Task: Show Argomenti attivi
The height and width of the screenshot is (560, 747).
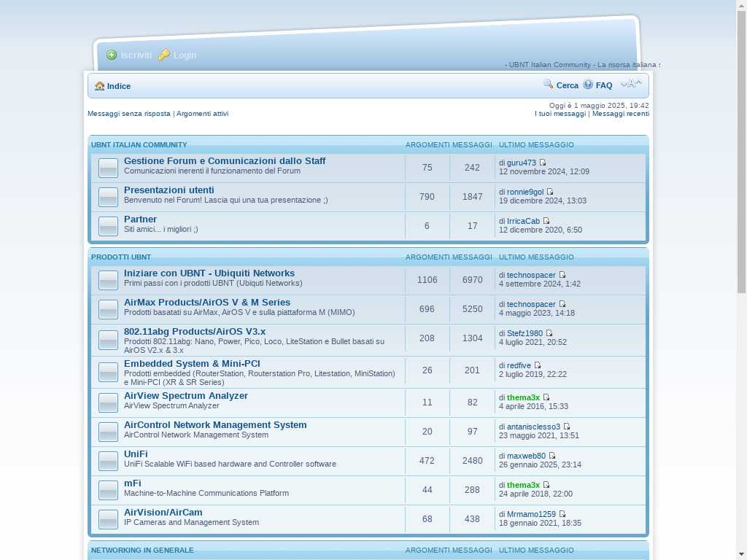Action: pyautogui.click(x=203, y=113)
